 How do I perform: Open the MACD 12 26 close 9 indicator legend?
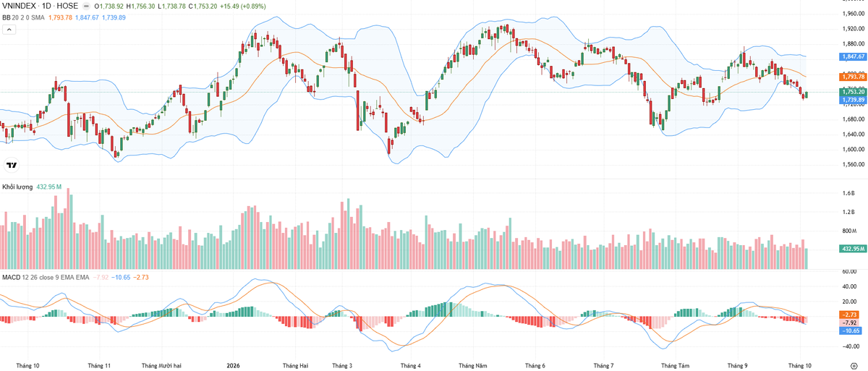(45, 277)
